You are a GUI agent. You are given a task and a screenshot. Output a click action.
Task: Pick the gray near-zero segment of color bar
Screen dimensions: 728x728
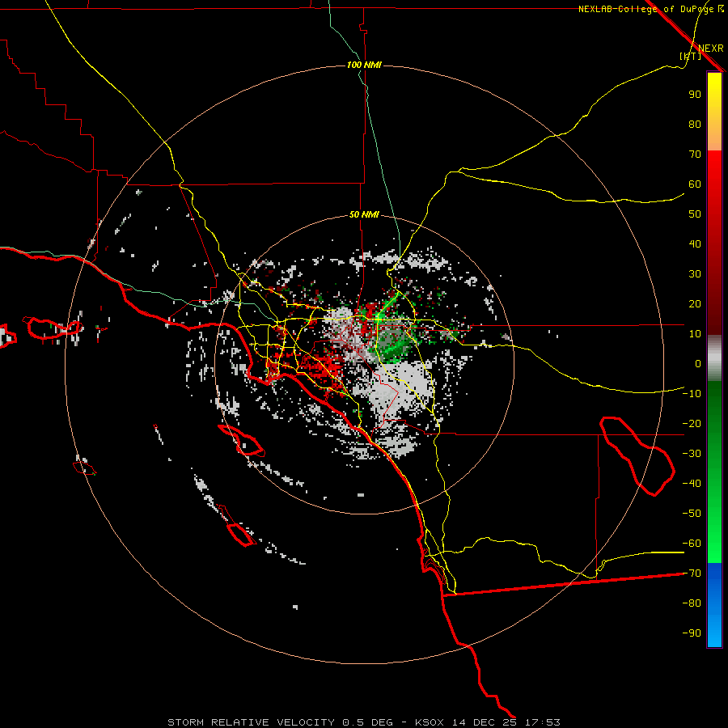click(x=714, y=358)
